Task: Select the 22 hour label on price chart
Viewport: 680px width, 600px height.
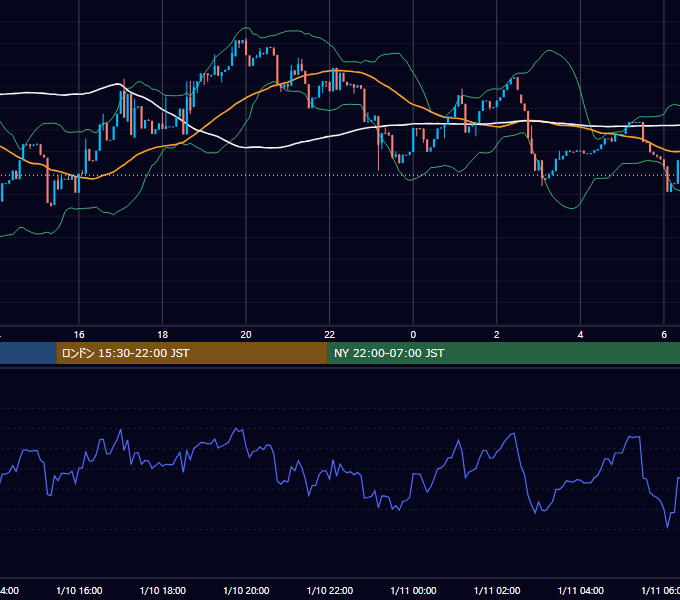Action: click(330, 335)
